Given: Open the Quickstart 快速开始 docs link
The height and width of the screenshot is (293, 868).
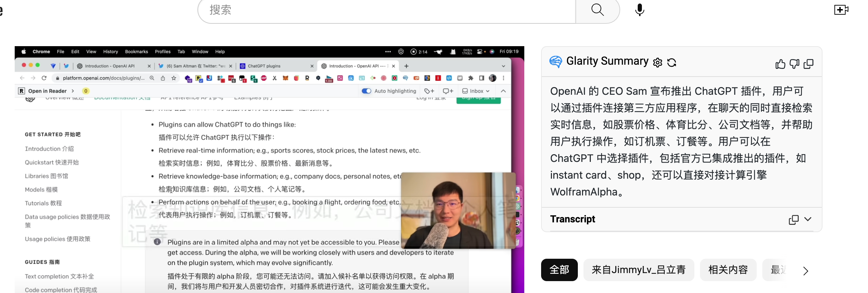Looking at the screenshot, I should point(52,162).
